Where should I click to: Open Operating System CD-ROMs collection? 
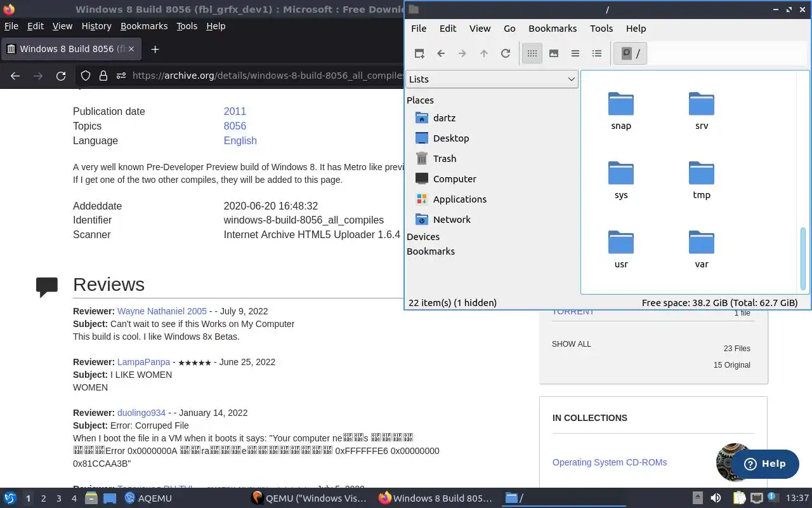[x=610, y=462]
